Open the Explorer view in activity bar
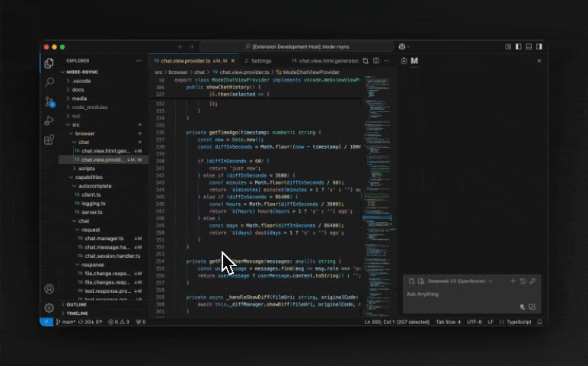The width and height of the screenshot is (588, 366). tap(49, 63)
